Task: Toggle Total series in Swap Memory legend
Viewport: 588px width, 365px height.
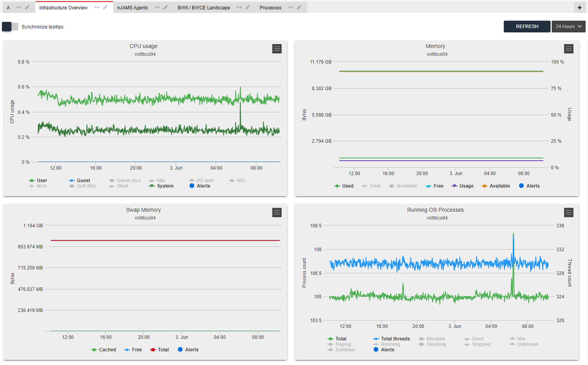Action: point(159,350)
